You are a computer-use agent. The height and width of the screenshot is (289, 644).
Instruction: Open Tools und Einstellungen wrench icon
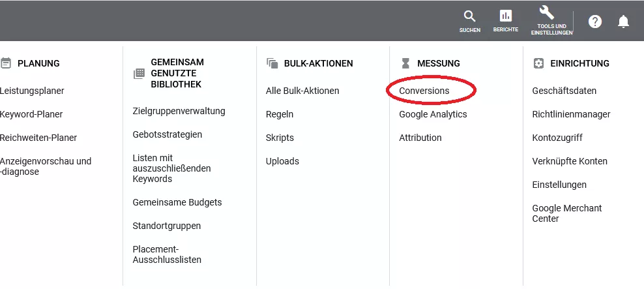click(547, 13)
